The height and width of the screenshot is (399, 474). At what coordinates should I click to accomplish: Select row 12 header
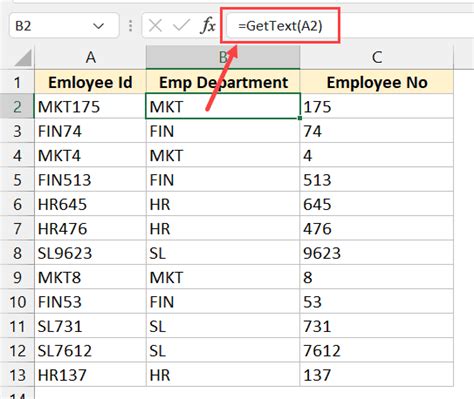tap(17, 350)
